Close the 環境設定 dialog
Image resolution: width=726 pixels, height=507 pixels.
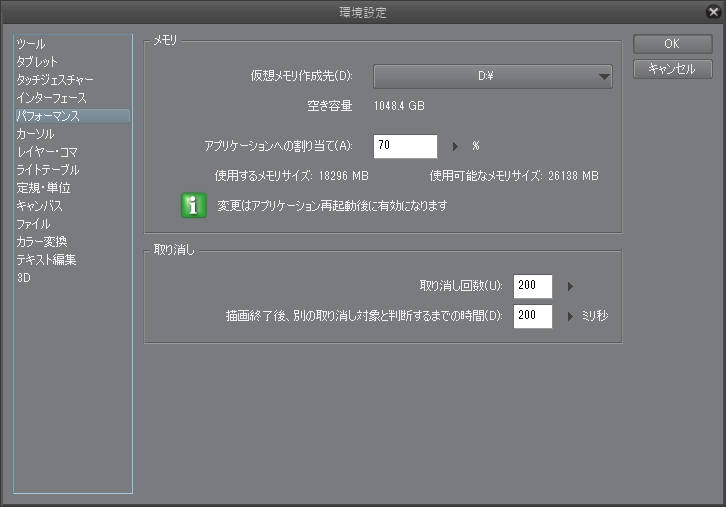point(713,12)
